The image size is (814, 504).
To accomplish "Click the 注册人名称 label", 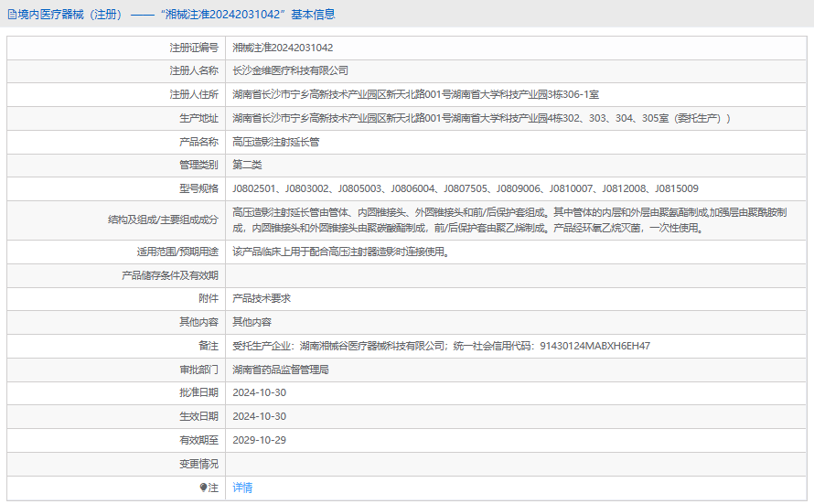I will [x=194, y=70].
